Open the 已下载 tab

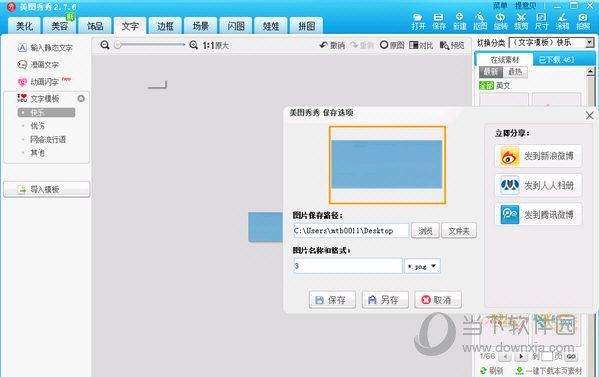[556, 60]
